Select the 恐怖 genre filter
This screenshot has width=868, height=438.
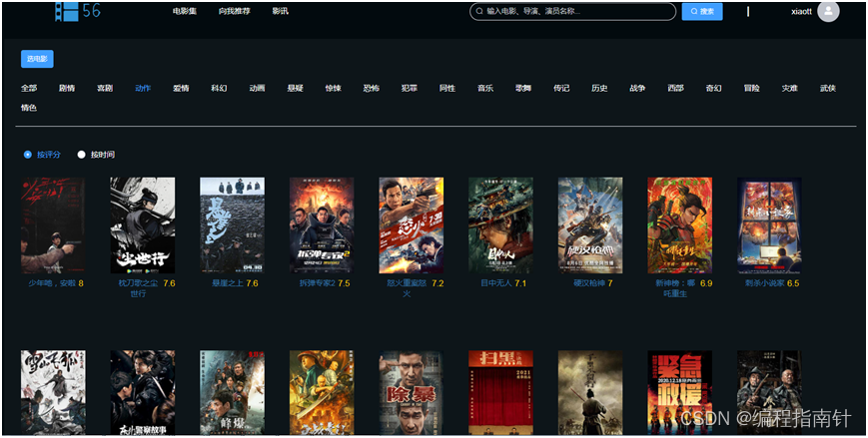pyautogui.click(x=372, y=88)
